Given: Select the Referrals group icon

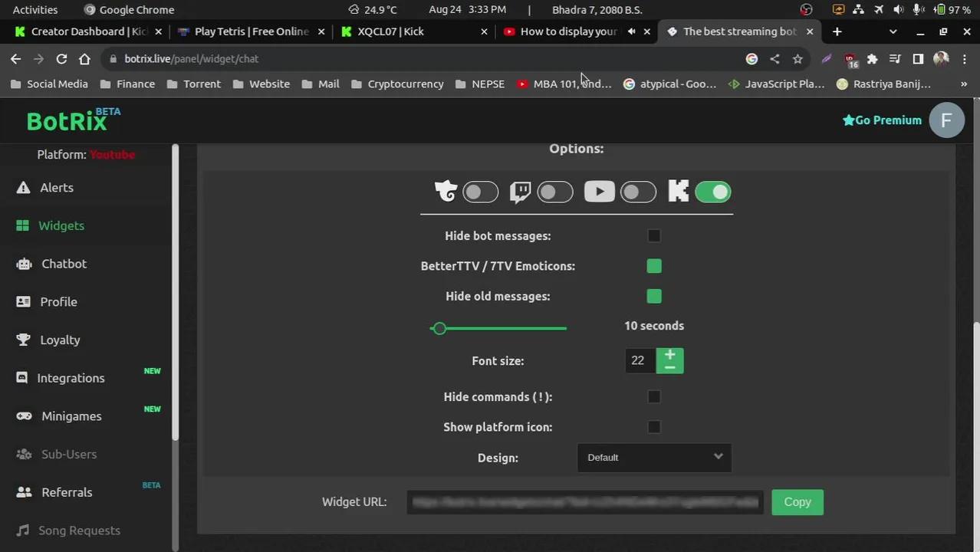Looking at the screenshot, I should [x=25, y=492].
